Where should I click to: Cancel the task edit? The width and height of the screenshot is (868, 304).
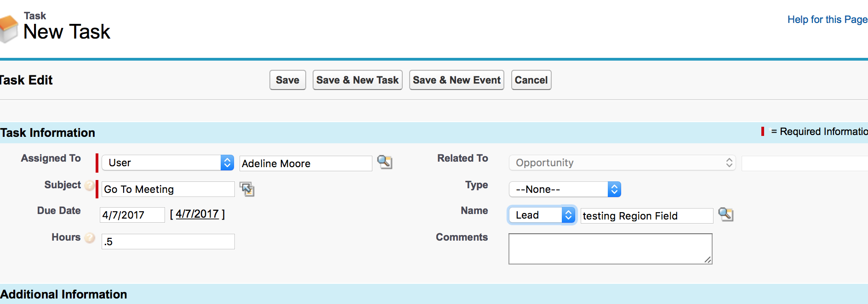[x=531, y=80]
